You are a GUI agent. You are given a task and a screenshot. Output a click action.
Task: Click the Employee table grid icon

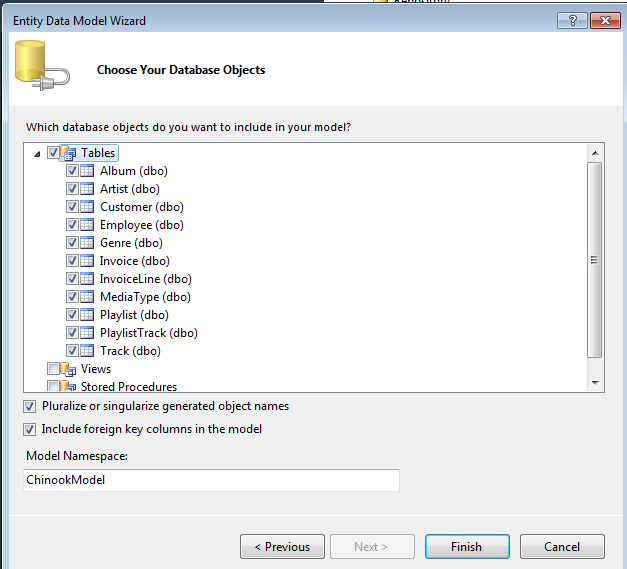coord(87,225)
